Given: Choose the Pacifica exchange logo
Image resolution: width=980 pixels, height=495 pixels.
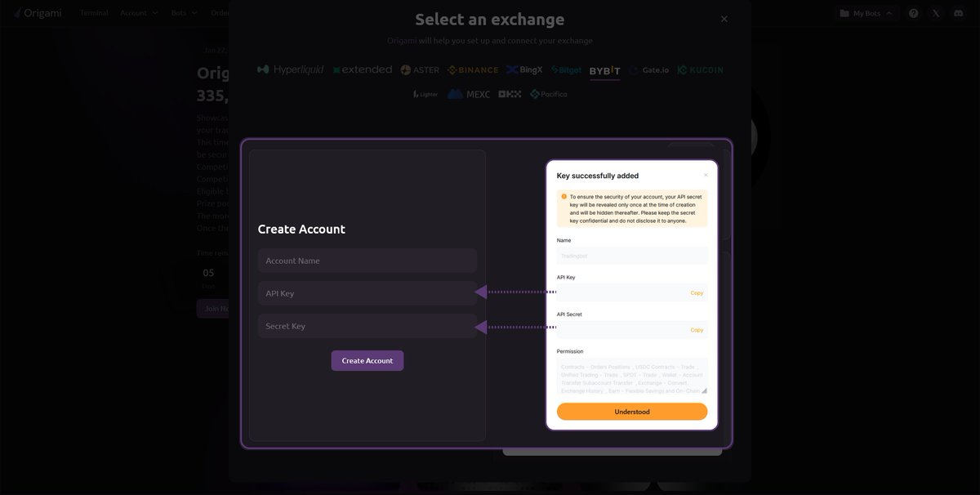Looking at the screenshot, I should coord(548,94).
